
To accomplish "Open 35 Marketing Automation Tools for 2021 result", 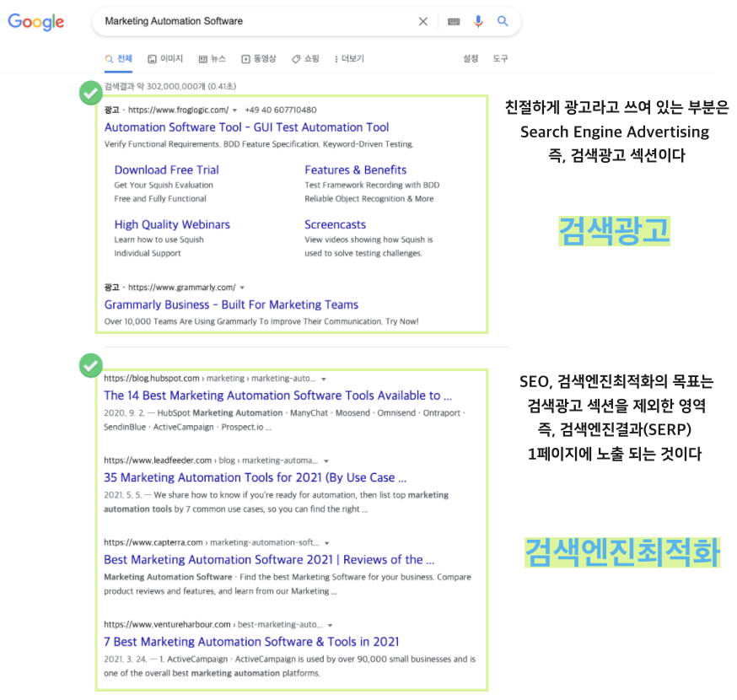I will [x=256, y=477].
